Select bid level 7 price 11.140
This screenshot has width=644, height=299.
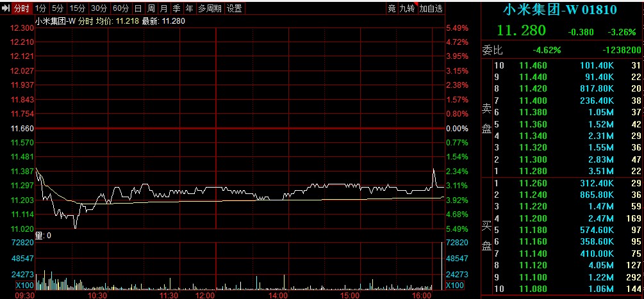tap(533, 254)
